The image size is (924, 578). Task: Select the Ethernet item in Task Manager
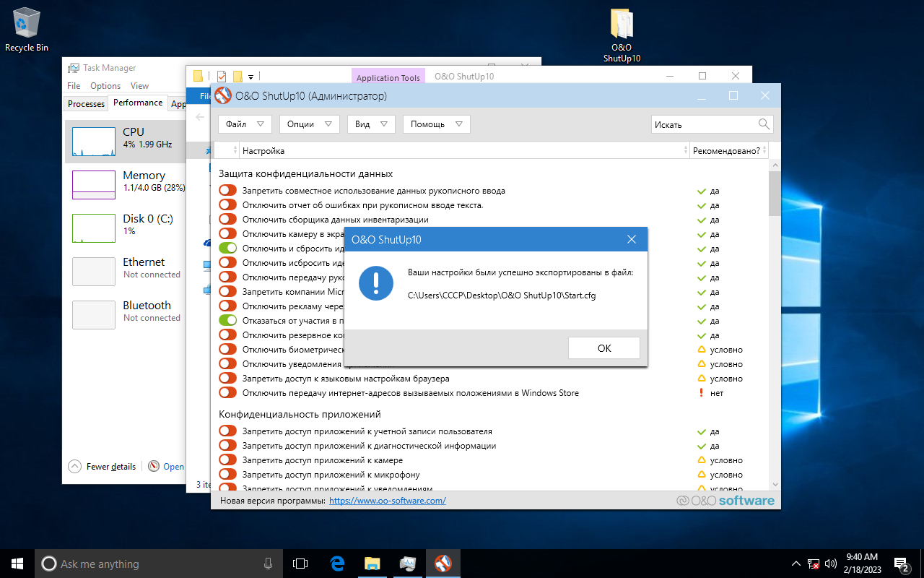[x=126, y=271]
